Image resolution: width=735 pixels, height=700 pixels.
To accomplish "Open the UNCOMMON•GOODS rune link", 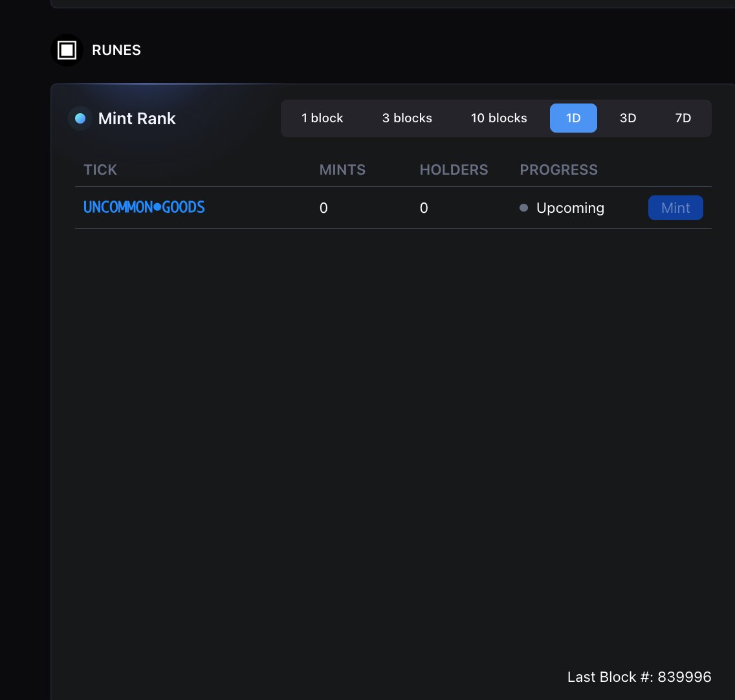I will [144, 207].
